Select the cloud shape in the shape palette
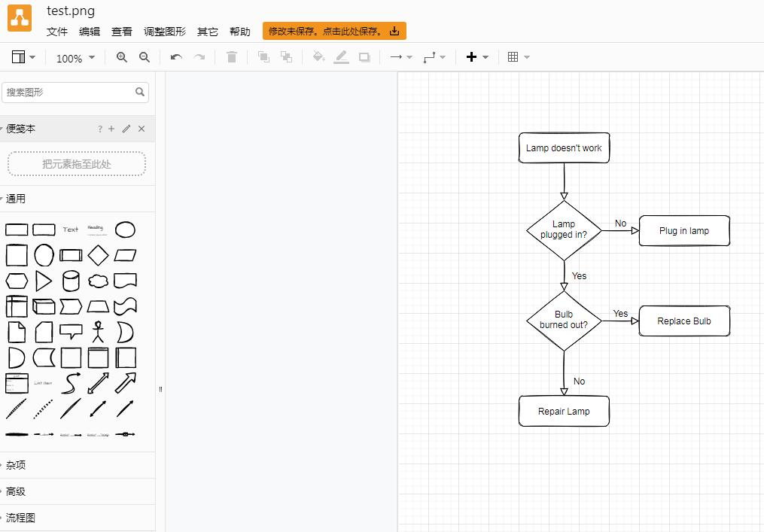 [x=98, y=281]
